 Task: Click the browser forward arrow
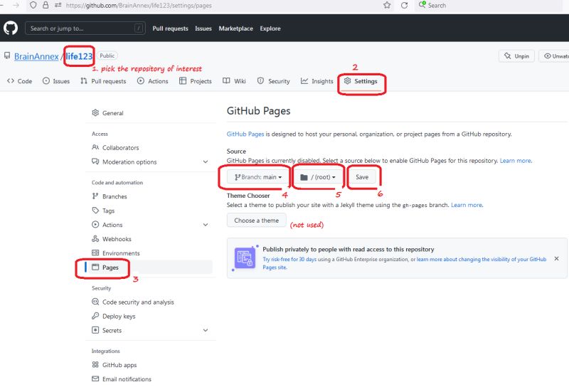click(16, 5)
